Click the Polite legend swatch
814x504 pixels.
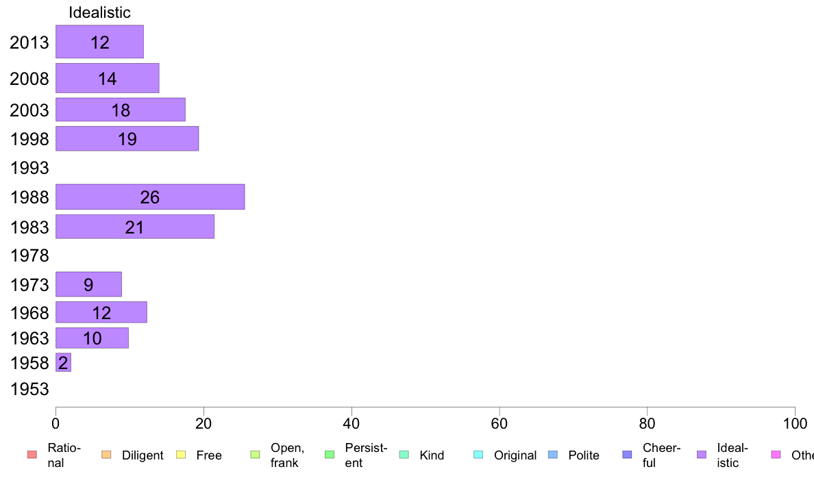553,455
